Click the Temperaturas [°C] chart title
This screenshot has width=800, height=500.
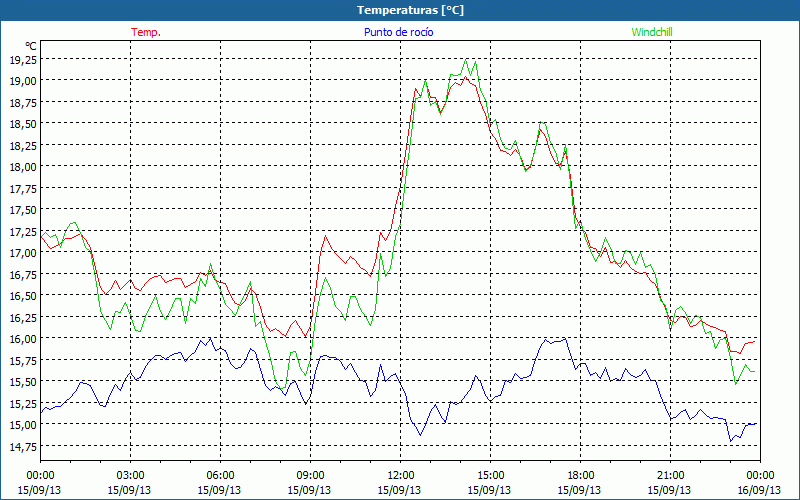tap(410, 10)
